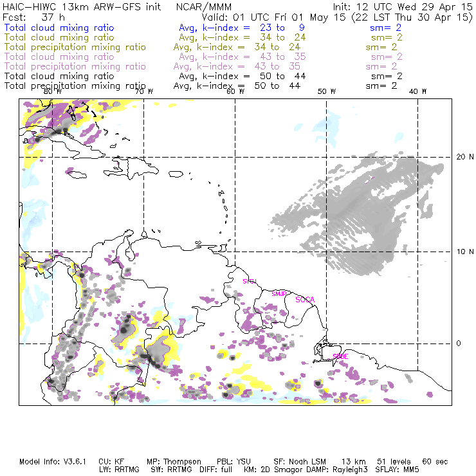Click the olive Total cloud mixing ratio legend entry
The image size is (476, 476).
[x=59, y=37]
